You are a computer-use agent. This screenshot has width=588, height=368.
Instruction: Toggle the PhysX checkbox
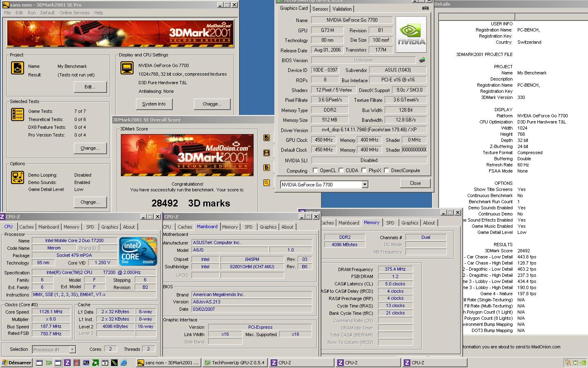click(364, 171)
